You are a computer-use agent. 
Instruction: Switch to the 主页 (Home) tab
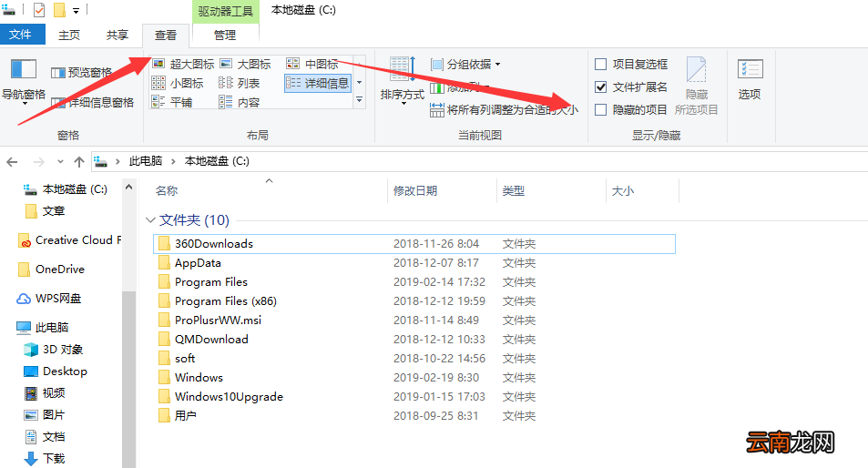click(69, 35)
